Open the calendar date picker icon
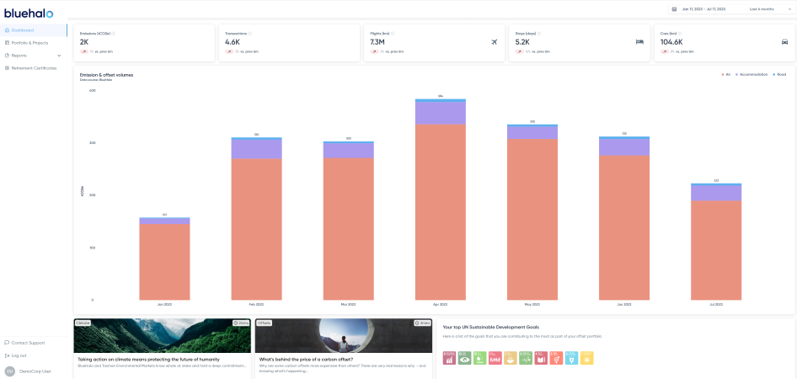797x379 pixels. (675, 9)
